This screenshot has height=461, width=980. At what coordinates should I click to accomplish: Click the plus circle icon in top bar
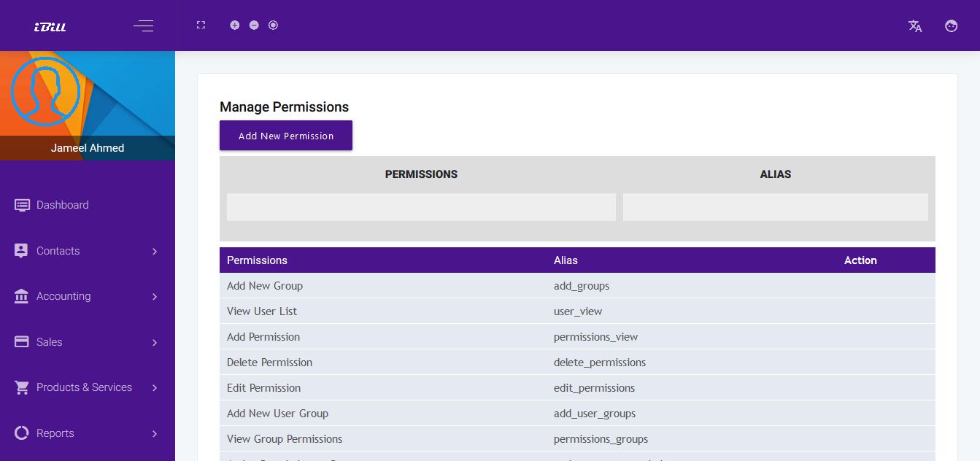[235, 25]
